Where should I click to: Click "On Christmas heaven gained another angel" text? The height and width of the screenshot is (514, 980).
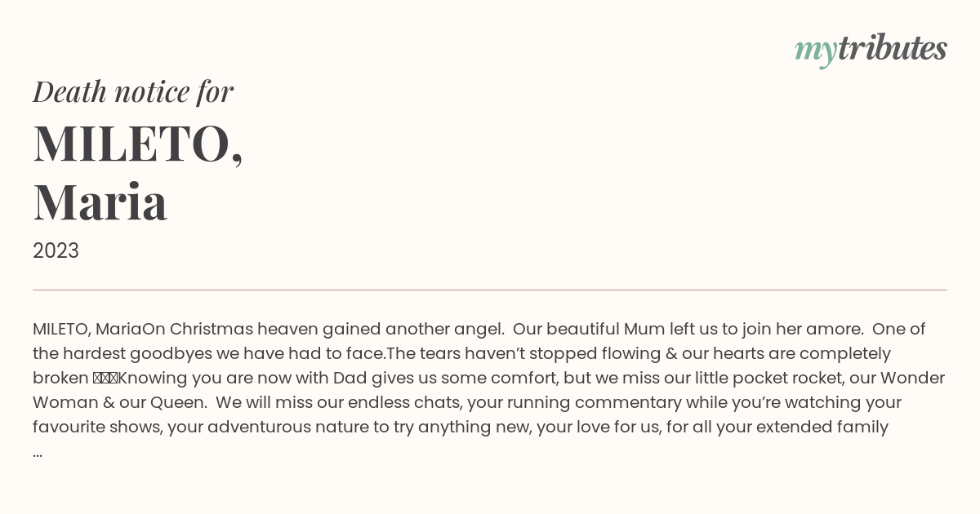(323, 330)
